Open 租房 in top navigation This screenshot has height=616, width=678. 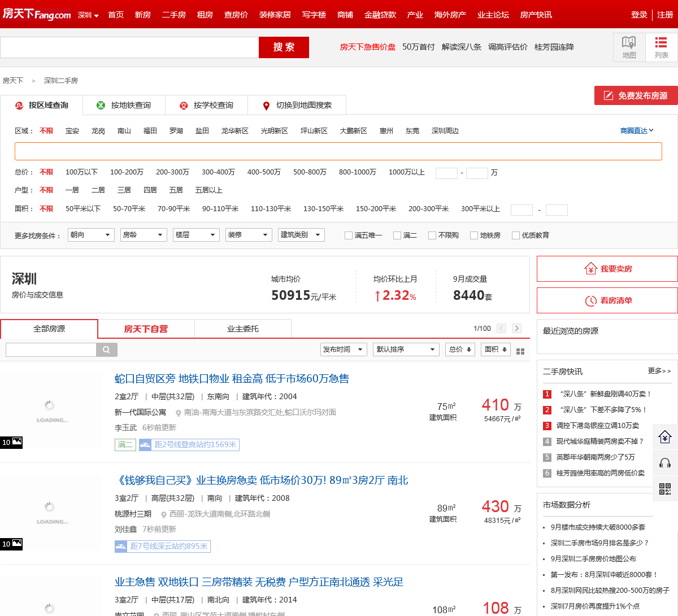pos(205,15)
